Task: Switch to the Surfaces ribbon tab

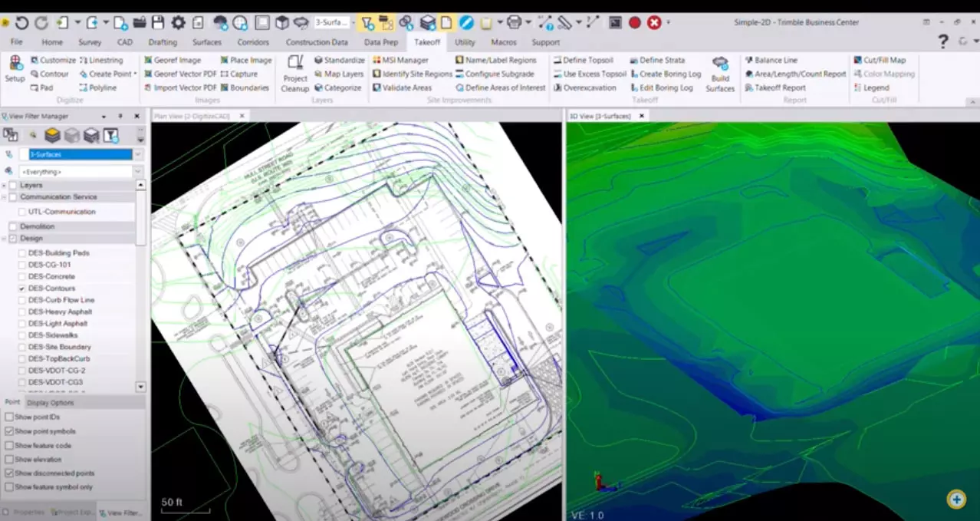Action: (x=206, y=42)
